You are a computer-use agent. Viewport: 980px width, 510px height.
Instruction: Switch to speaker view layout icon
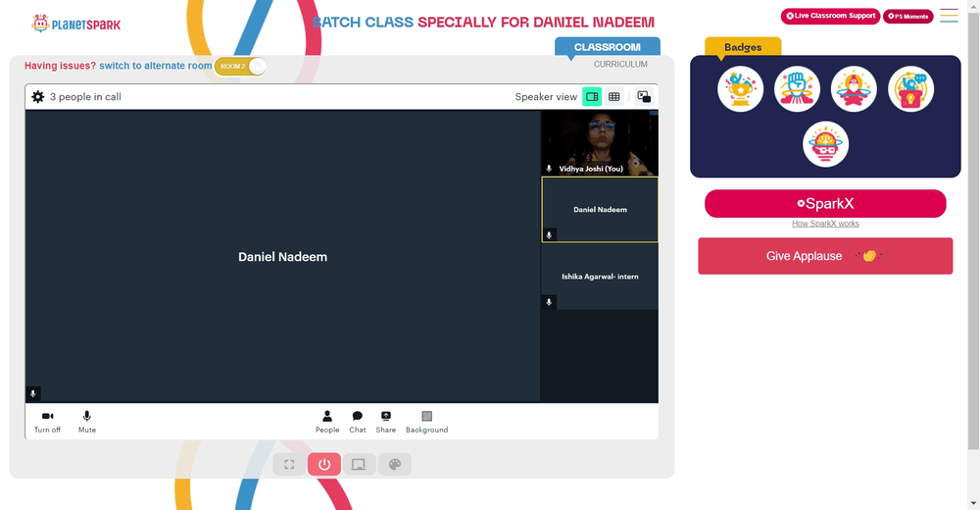(x=592, y=97)
